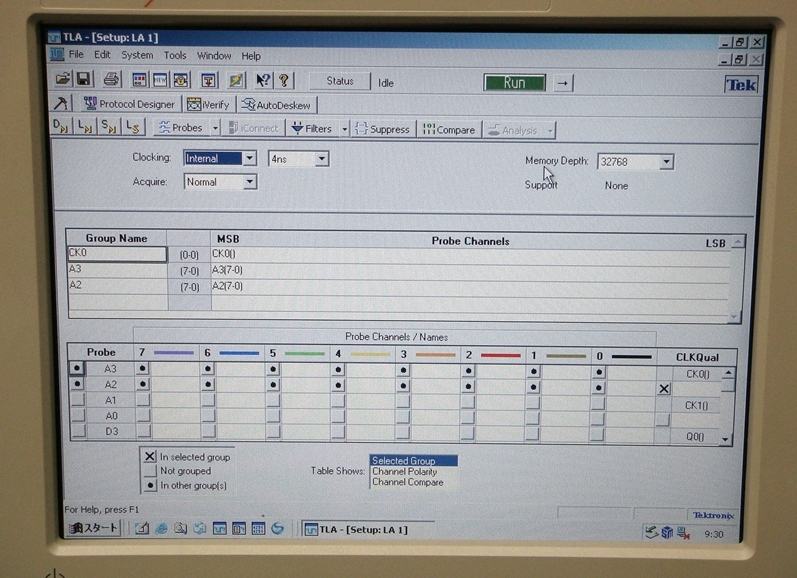Open the System menu
Image resolution: width=797 pixels, height=578 pixels.
click(x=137, y=55)
